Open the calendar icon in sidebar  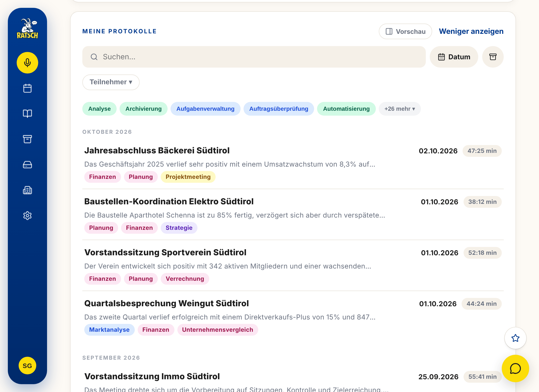pyautogui.click(x=27, y=88)
